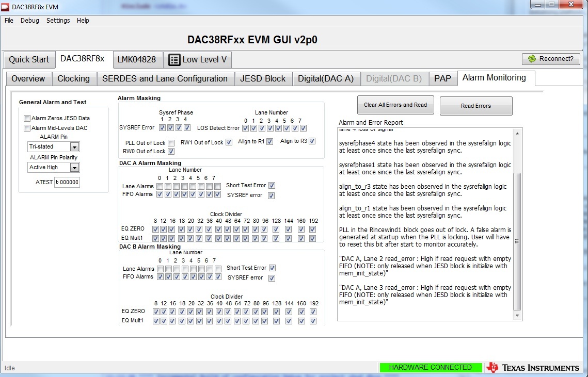
Task: Toggle DAC A EQ Mult1 divider 192 checkbox
Action: pyautogui.click(x=313, y=238)
